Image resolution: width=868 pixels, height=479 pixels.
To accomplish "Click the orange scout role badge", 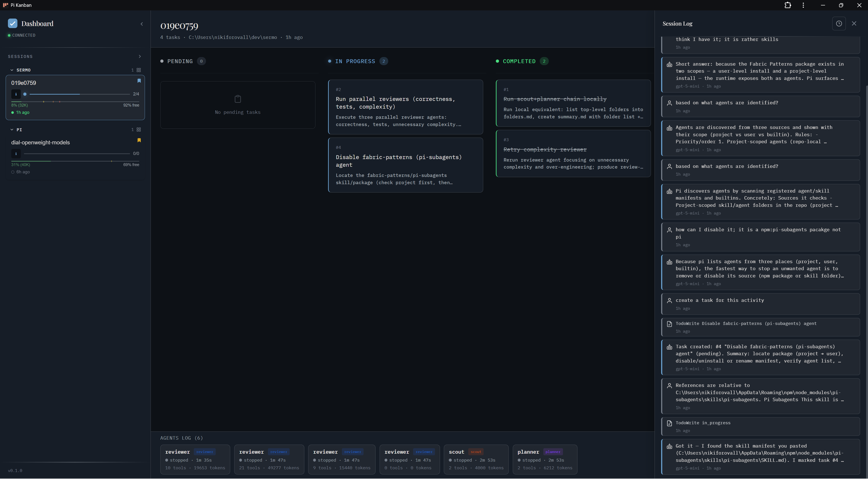I will [476, 452].
